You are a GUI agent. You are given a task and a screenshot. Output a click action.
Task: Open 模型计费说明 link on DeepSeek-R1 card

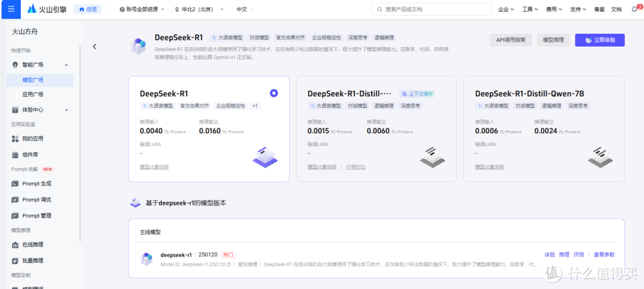(154, 167)
